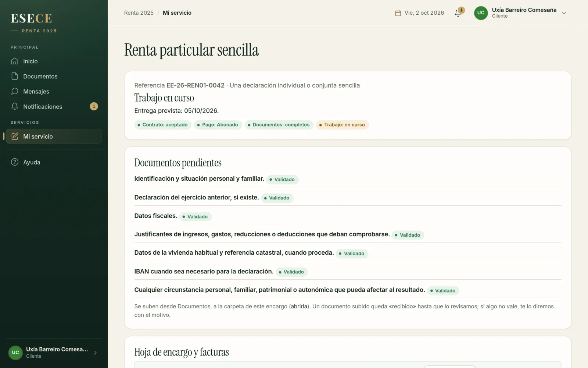Image resolution: width=588 pixels, height=368 pixels.
Task: Click the ESECE logo in the sidebar
Action: 31,18
